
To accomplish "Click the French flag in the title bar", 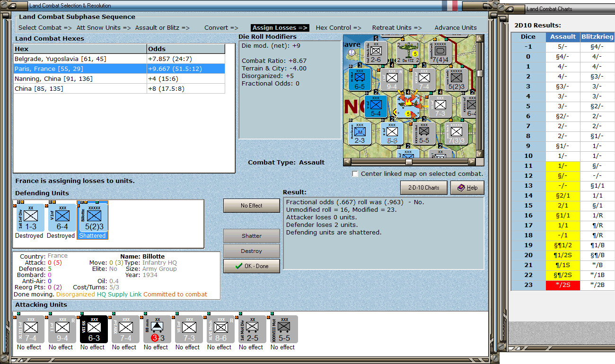I will point(449,5).
